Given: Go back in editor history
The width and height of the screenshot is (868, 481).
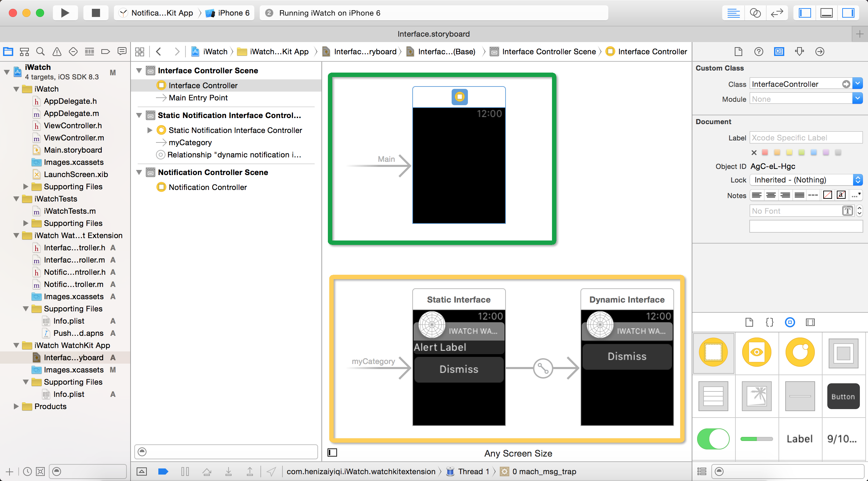Looking at the screenshot, I should (159, 52).
